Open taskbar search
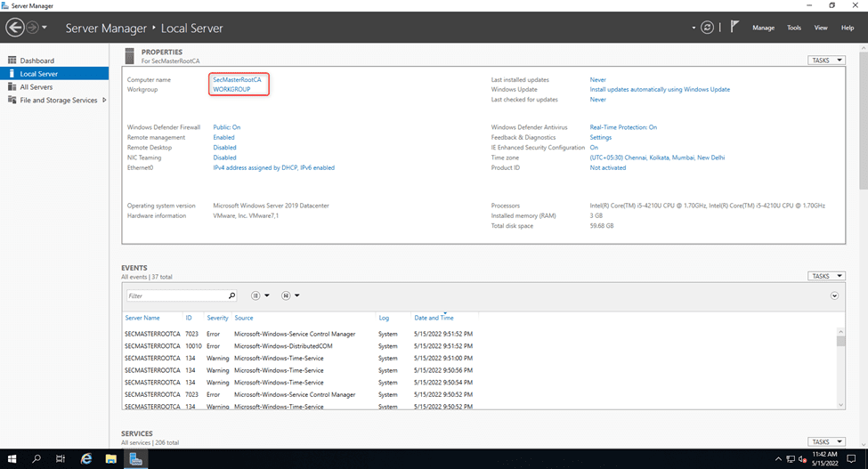 coord(37,459)
